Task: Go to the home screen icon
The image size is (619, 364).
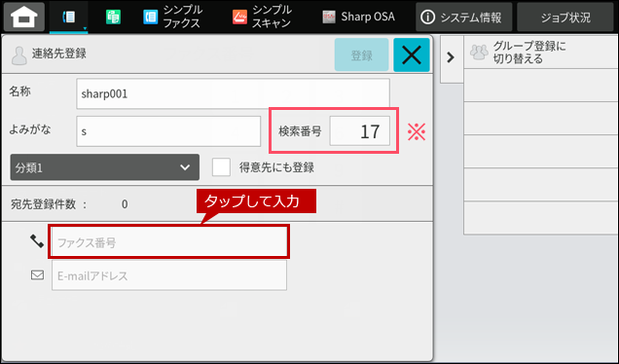Action: [24, 17]
